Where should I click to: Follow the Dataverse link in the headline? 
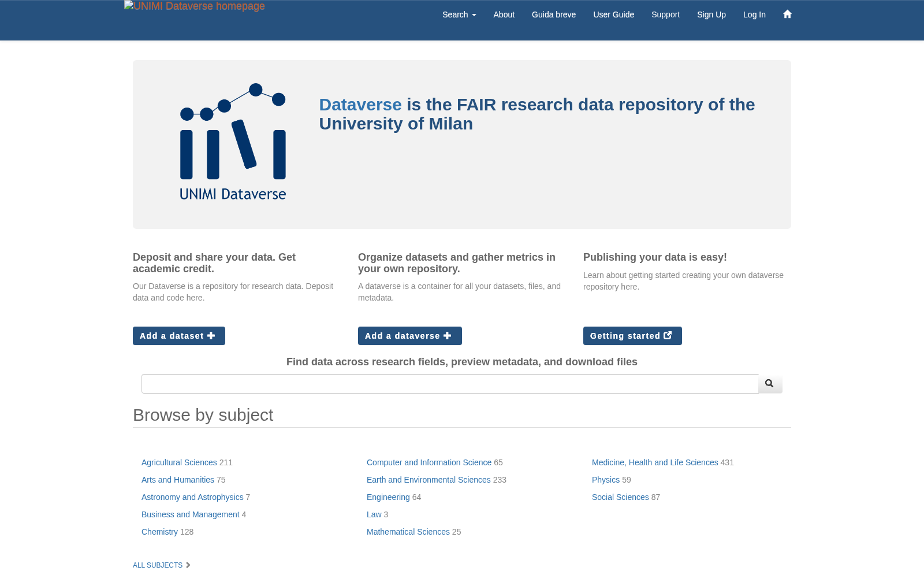360,105
